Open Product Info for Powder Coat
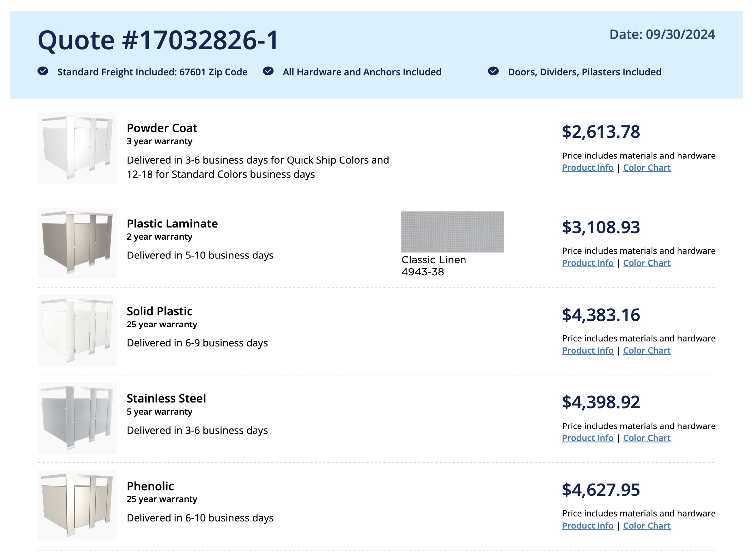This screenshot has height=560, width=752. click(x=588, y=167)
